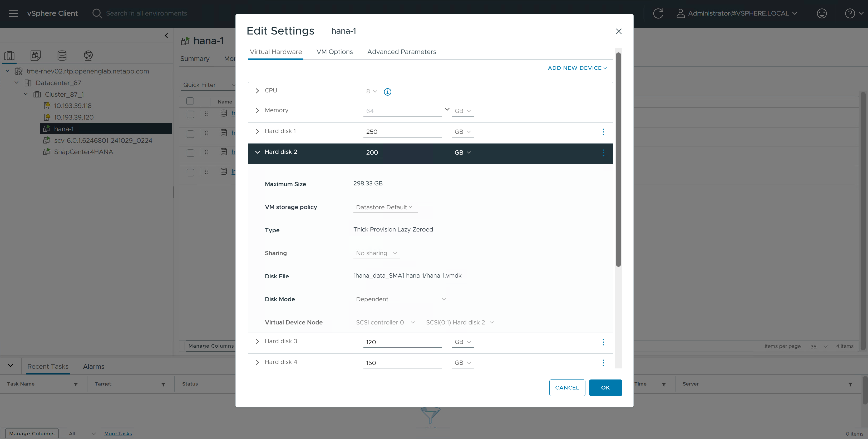The image size is (868, 439).
Task: Click the CPU info icon
Action: 387,92
